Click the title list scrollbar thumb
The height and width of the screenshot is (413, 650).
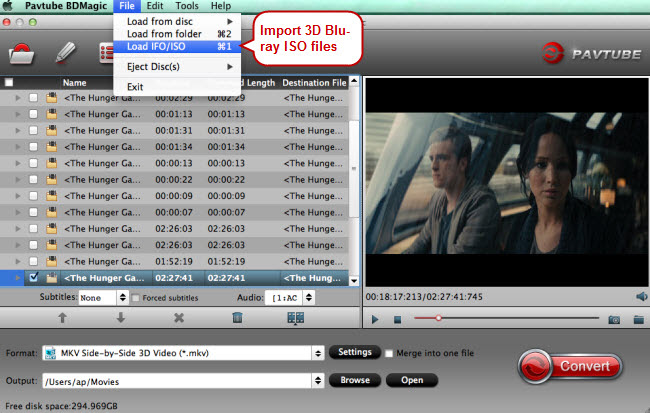(354, 168)
